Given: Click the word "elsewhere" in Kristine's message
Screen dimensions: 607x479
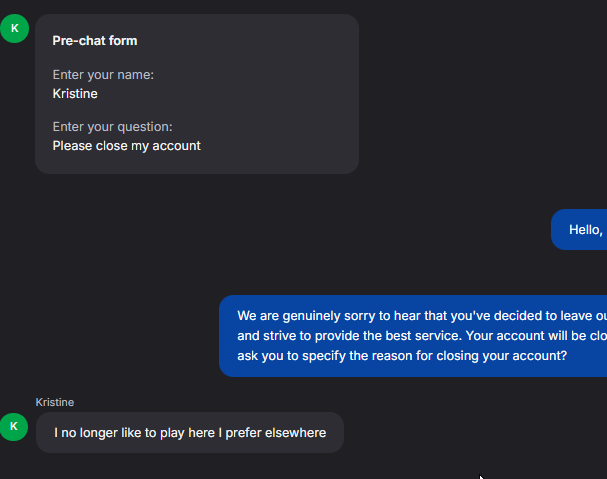Looking at the screenshot, I should click(296, 433).
